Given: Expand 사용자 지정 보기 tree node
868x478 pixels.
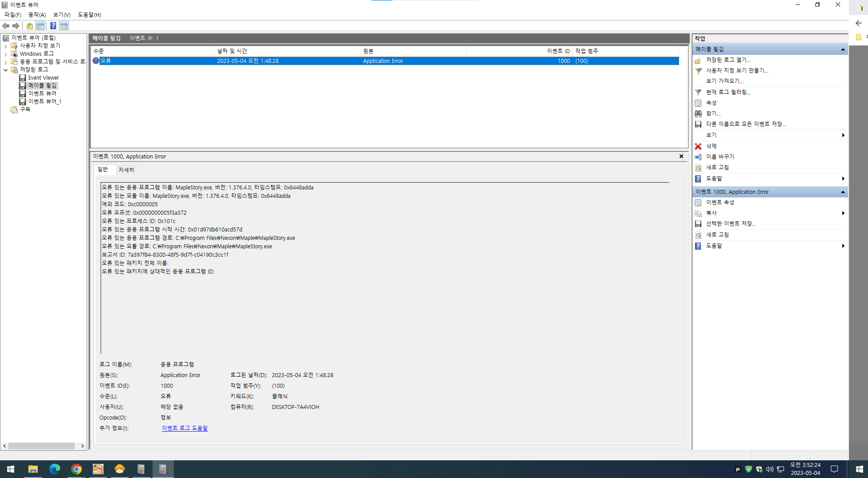Looking at the screenshot, I should pos(5,46).
